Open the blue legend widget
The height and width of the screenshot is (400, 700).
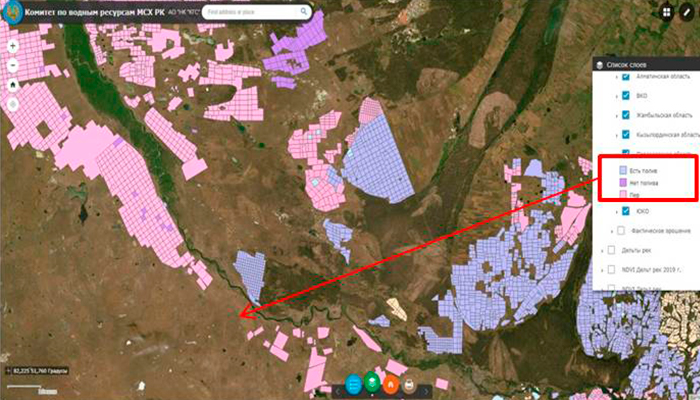pyautogui.click(x=354, y=384)
